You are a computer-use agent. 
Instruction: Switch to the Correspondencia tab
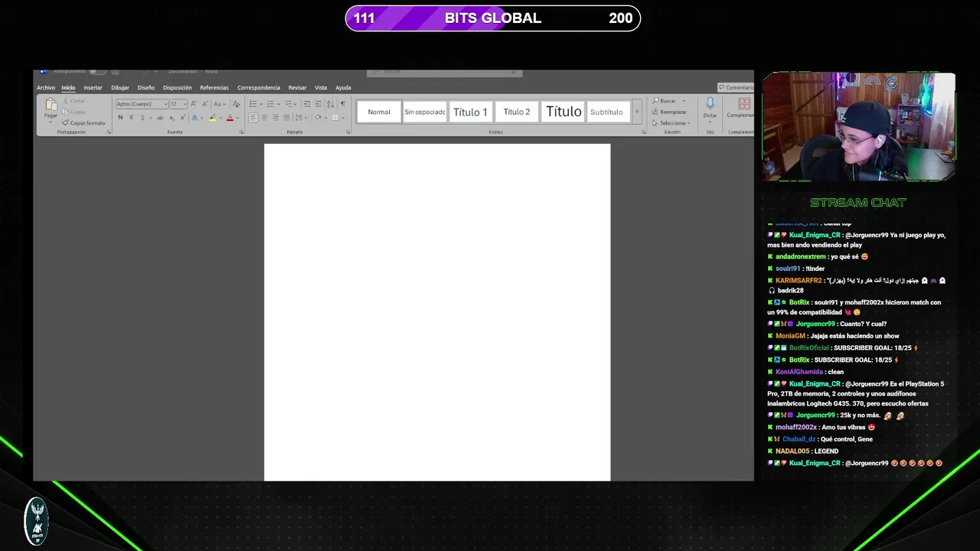click(259, 87)
